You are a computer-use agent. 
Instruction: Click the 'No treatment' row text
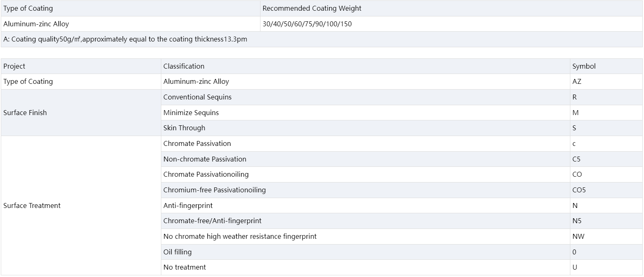[185, 267]
